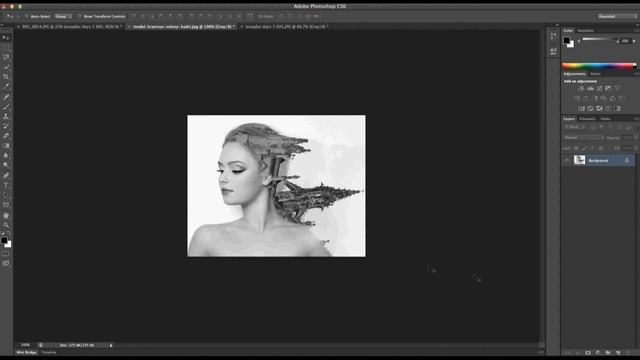
Task: Select the Eyedropper tool
Action: 6,87
